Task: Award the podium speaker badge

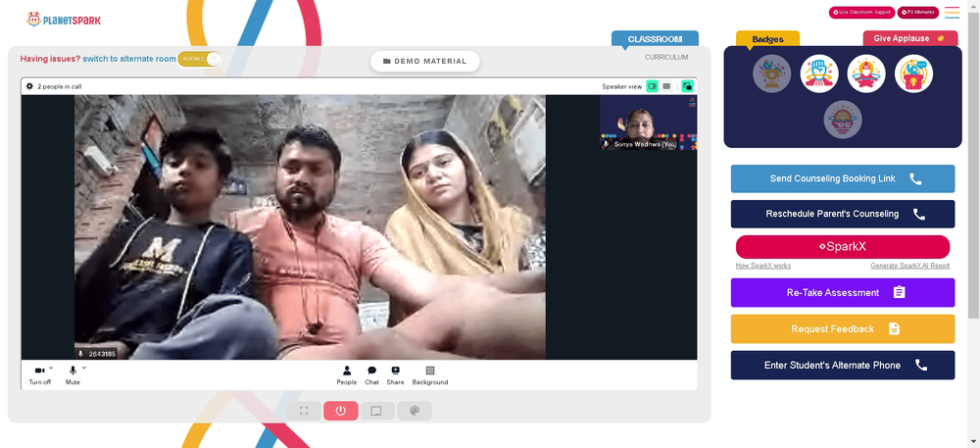Action: pos(913,74)
